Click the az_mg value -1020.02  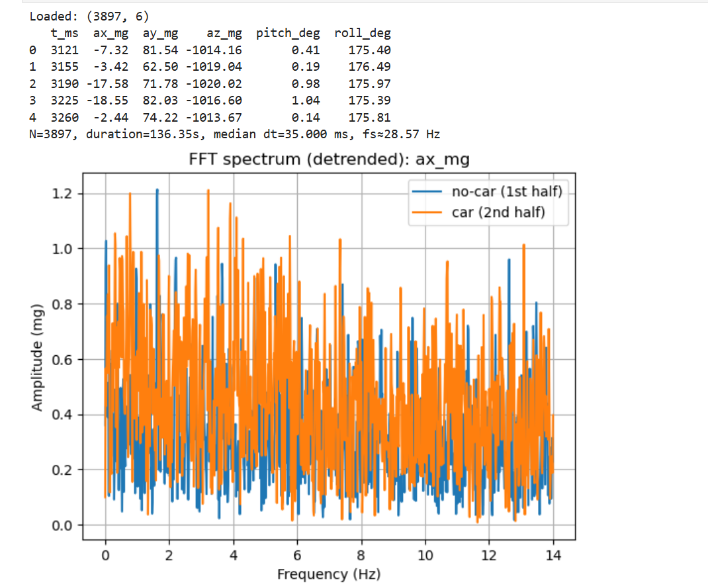[214, 84]
